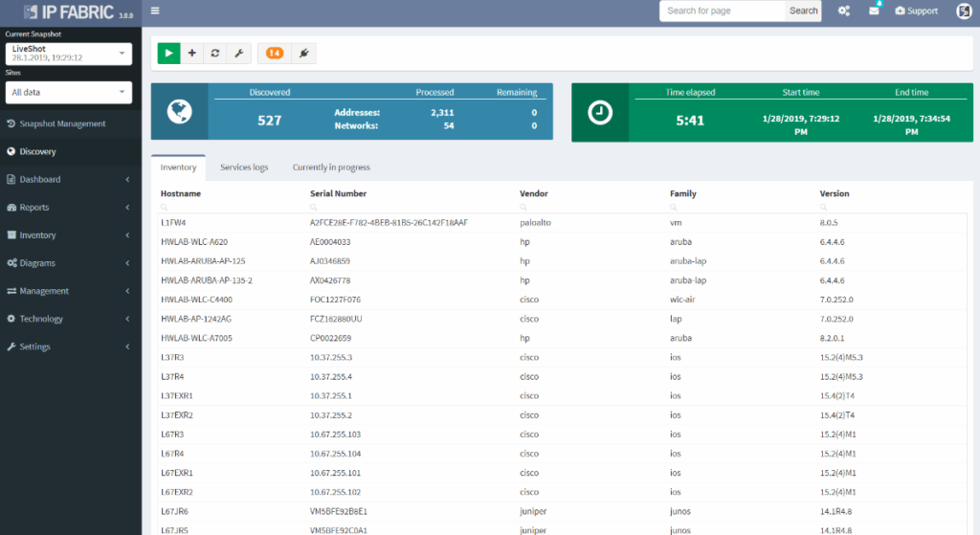Click the plug connection icon
This screenshot has height=535, width=980.
(303, 54)
